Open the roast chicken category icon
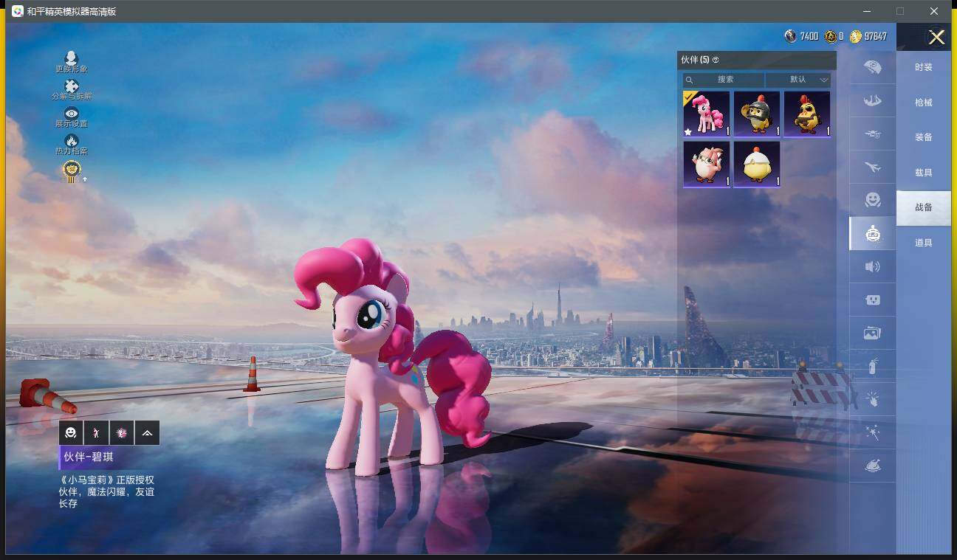The image size is (957, 560). (x=873, y=466)
